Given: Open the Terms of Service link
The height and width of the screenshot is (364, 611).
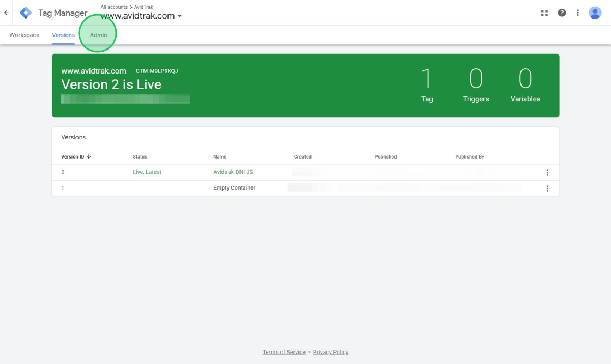Looking at the screenshot, I should pos(284,352).
